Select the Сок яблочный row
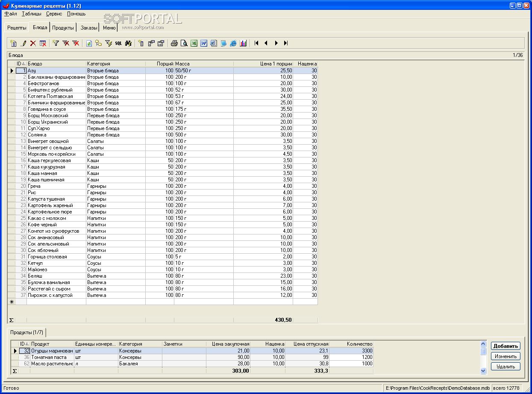Viewport: 532px width, 394px height. click(x=163, y=250)
